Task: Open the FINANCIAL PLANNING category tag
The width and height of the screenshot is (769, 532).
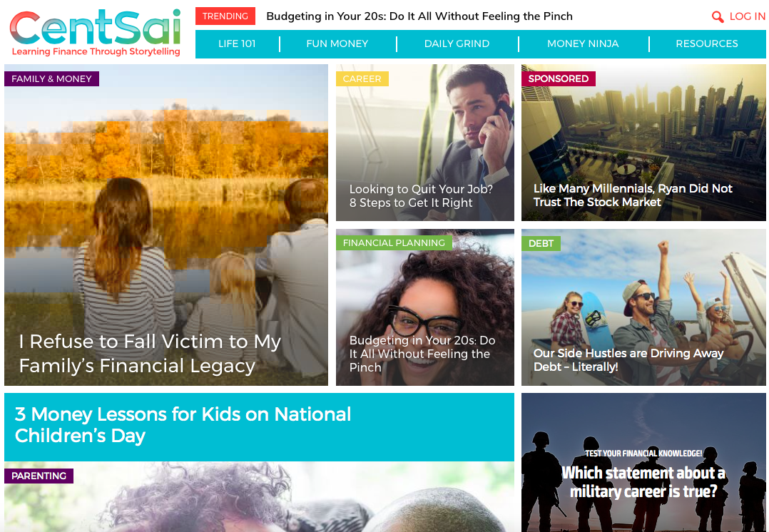Action: point(394,242)
